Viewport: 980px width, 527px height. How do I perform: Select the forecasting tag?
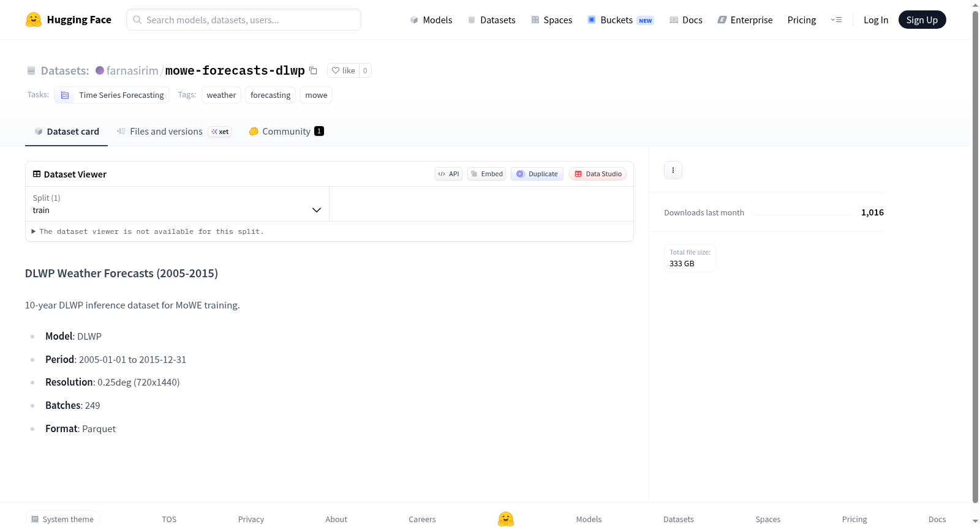pos(271,95)
